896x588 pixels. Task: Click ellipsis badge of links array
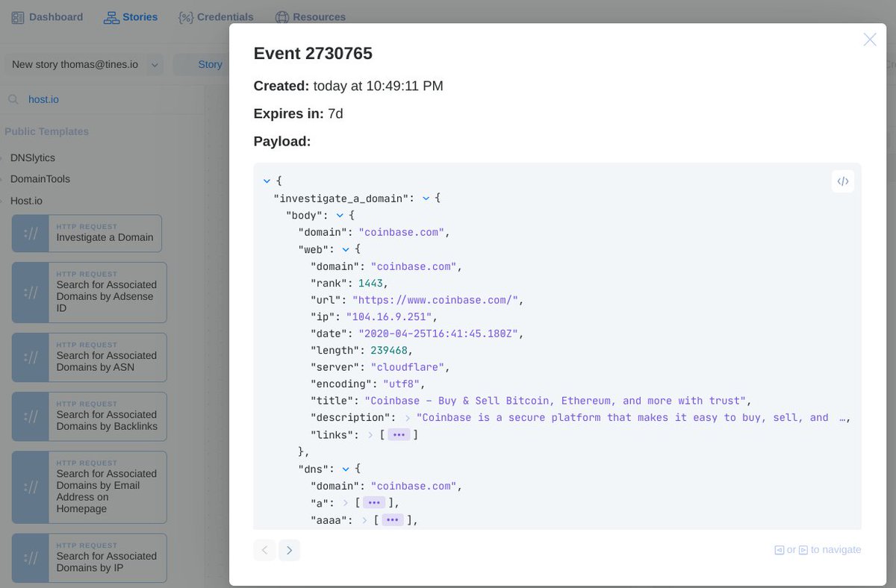pyautogui.click(x=399, y=435)
